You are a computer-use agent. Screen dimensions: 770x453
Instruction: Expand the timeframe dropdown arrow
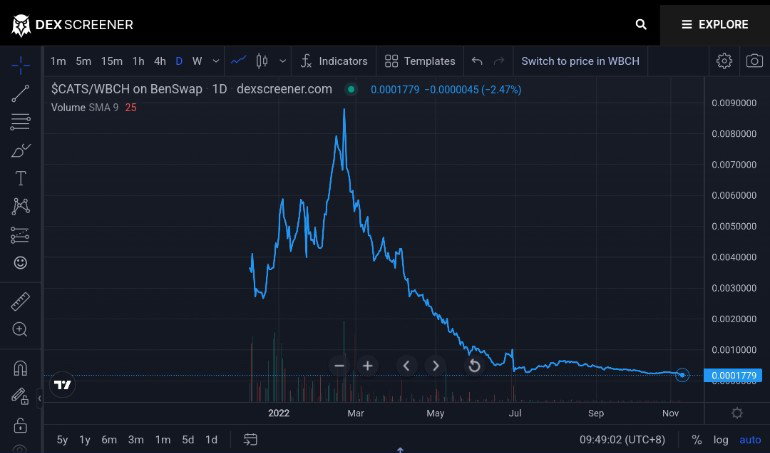[216, 61]
